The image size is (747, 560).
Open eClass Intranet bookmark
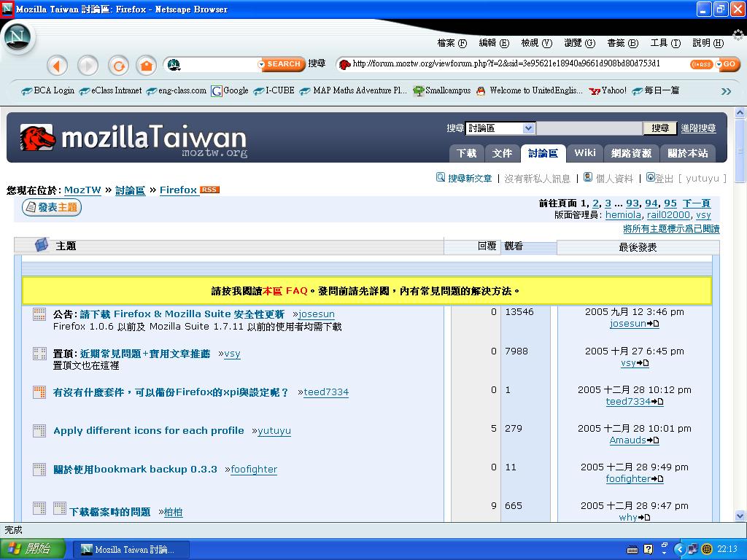[x=110, y=90]
